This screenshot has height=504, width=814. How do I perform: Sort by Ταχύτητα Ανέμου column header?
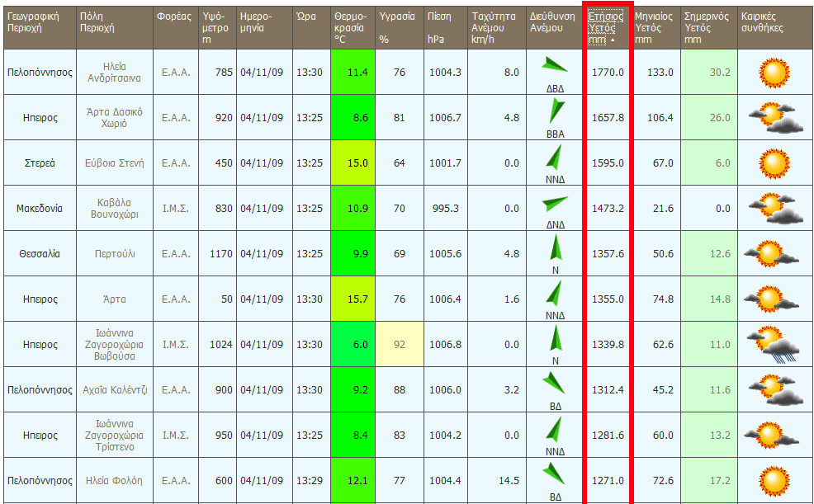click(x=495, y=27)
